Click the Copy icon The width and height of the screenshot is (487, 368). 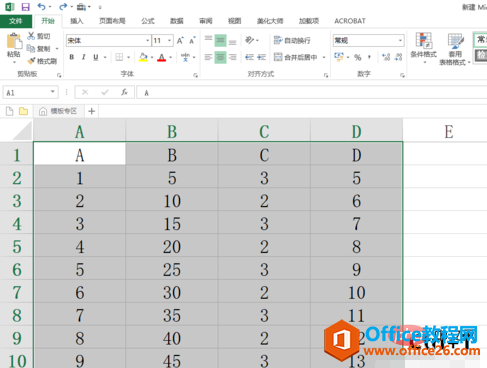[x=31, y=48]
